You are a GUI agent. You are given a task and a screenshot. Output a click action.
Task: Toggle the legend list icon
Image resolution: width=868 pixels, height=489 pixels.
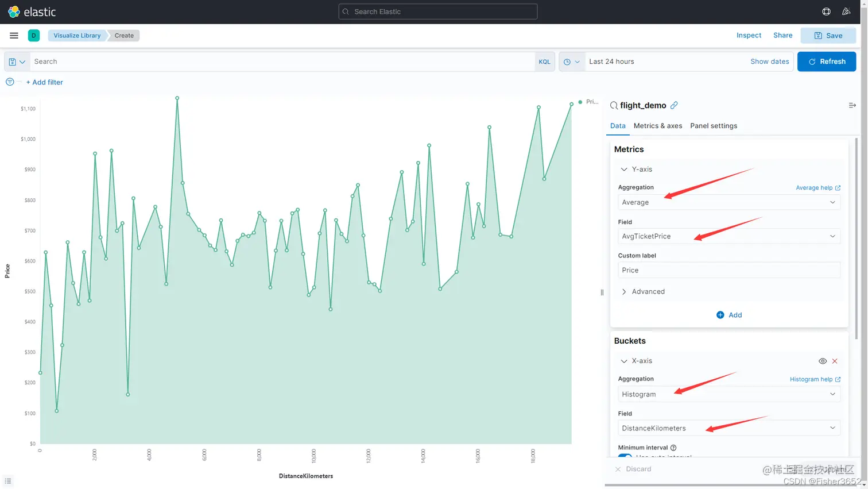pyautogui.click(x=8, y=481)
